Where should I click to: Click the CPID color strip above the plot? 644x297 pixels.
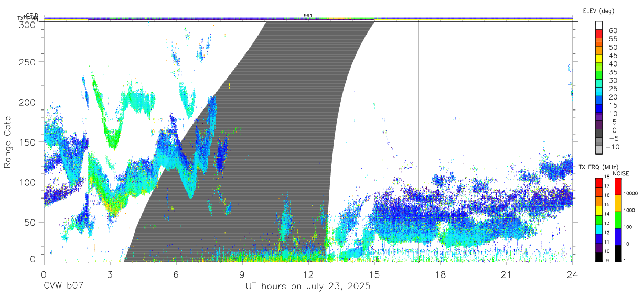(x=308, y=18)
